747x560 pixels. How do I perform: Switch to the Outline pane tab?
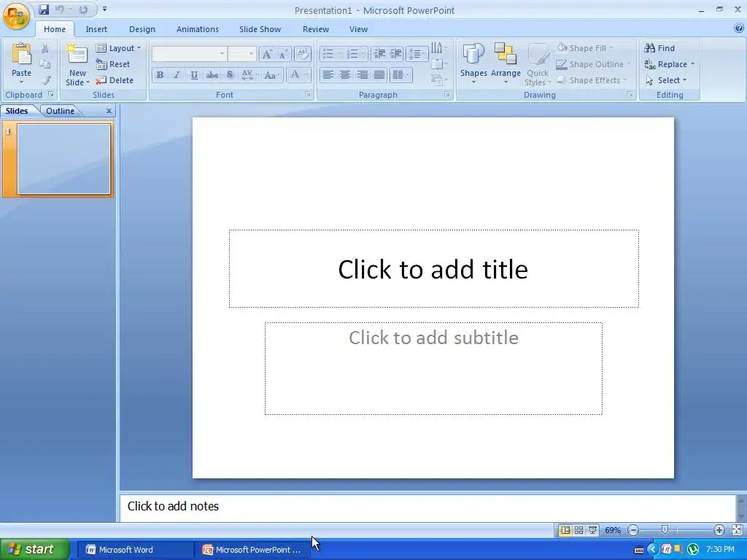pyautogui.click(x=60, y=111)
